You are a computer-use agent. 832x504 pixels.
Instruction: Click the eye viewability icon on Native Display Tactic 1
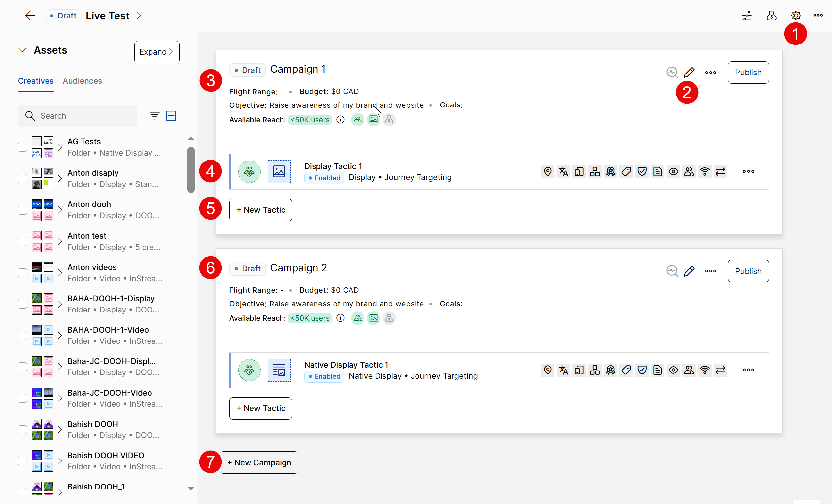click(x=673, y=370)
